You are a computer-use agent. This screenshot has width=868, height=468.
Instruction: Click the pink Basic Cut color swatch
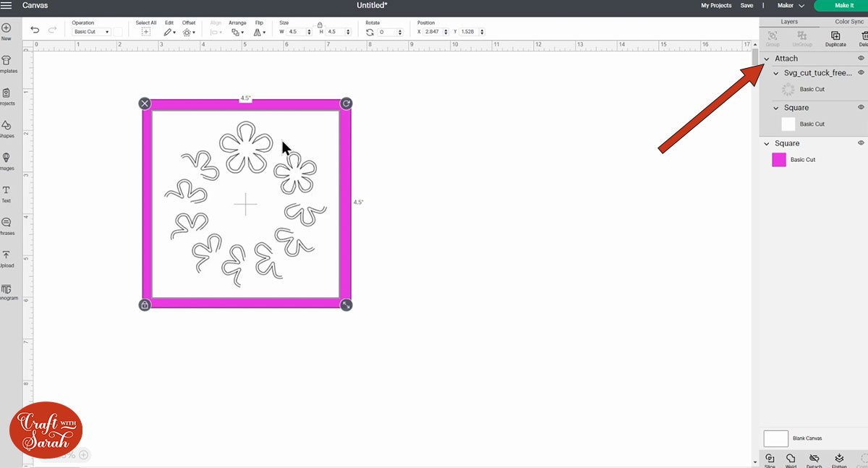pyautogui.click(x=779, y=159)
